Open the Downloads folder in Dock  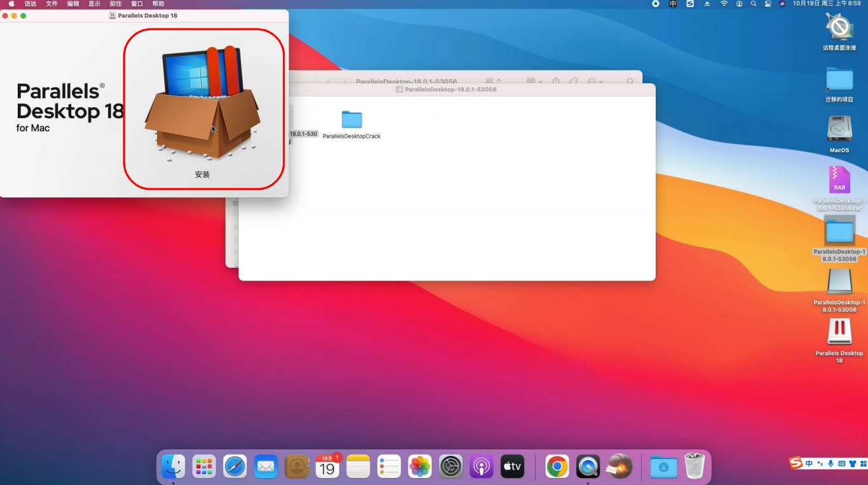coord(663,467)
